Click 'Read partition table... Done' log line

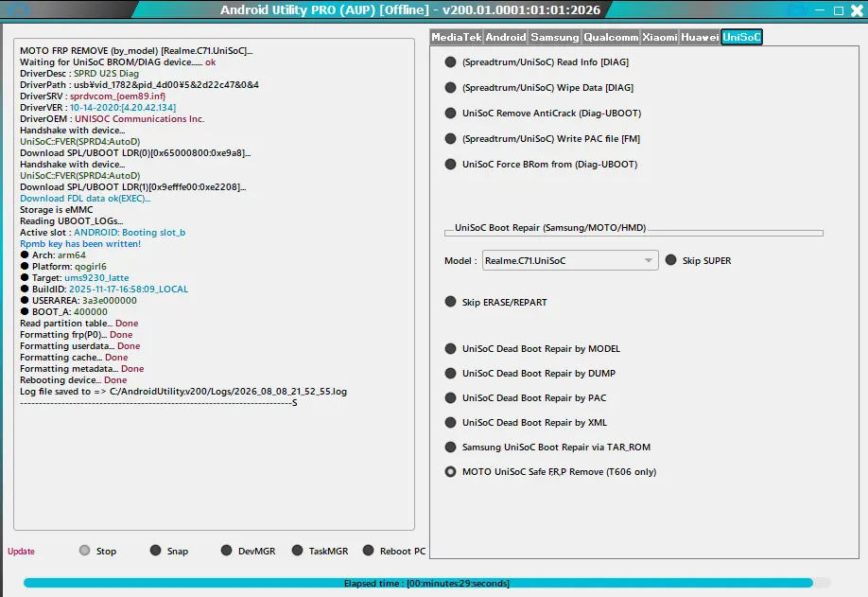tap(79, 323)
